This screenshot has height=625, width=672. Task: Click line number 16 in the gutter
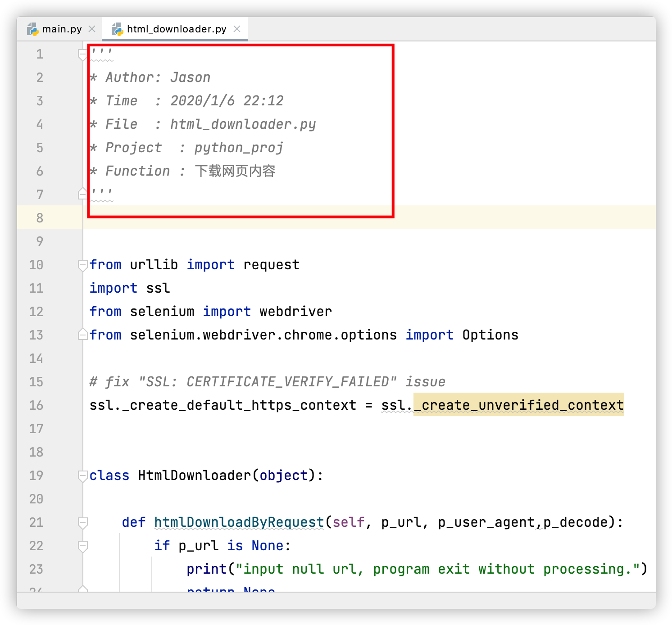tap(36, 405)
